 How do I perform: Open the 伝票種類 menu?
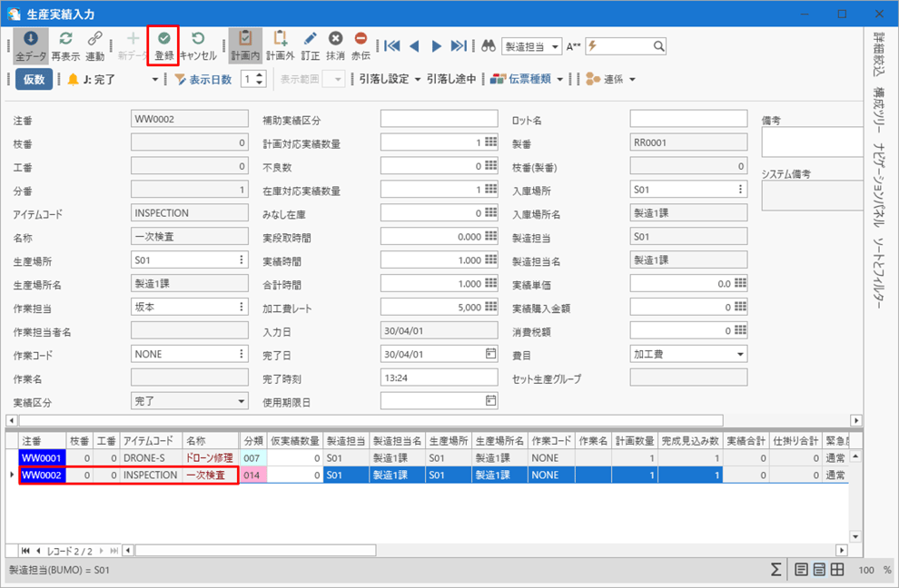[526, 79]
